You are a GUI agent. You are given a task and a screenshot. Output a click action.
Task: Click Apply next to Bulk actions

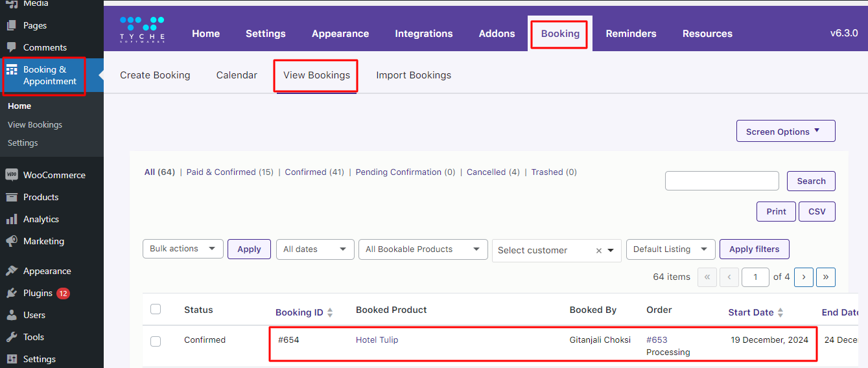pos(249,249)
